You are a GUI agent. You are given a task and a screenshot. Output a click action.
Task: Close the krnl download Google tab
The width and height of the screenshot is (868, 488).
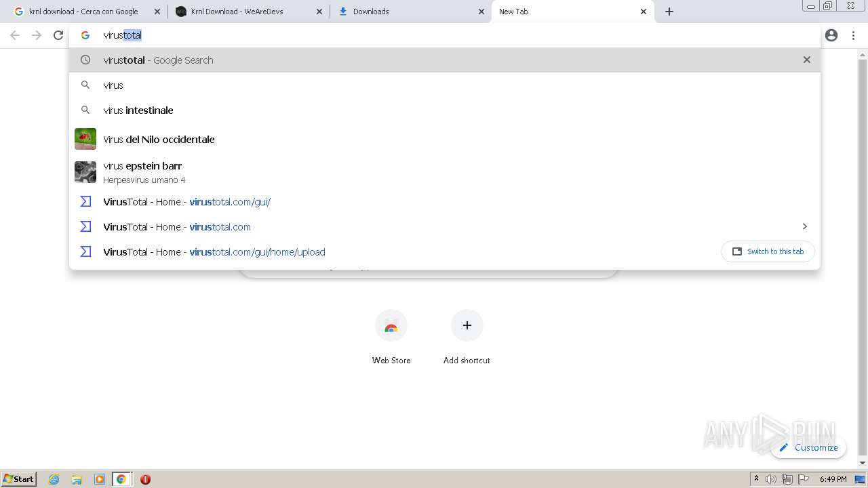click(157, 12)
